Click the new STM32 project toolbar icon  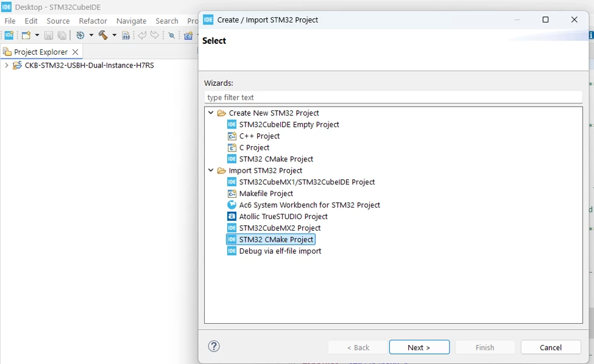tap(9, 35)
